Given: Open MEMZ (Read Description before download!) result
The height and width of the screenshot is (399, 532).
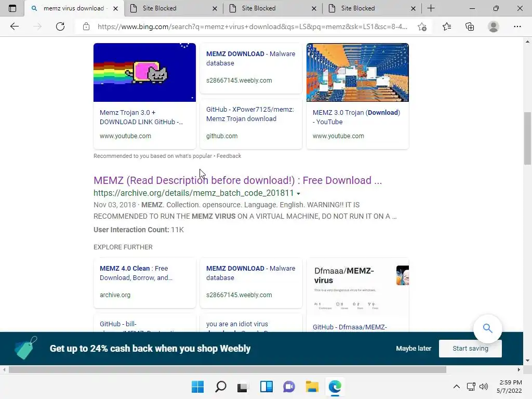Looking at the screenshot, I should 237,180.
